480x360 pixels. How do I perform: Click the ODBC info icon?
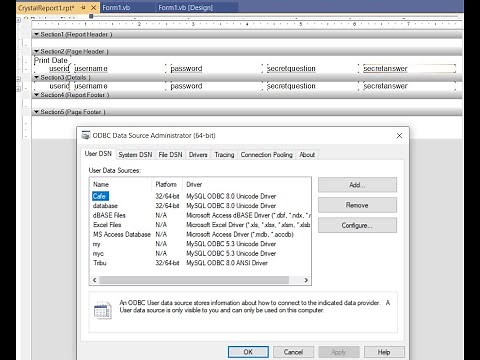tap(103, 310)
